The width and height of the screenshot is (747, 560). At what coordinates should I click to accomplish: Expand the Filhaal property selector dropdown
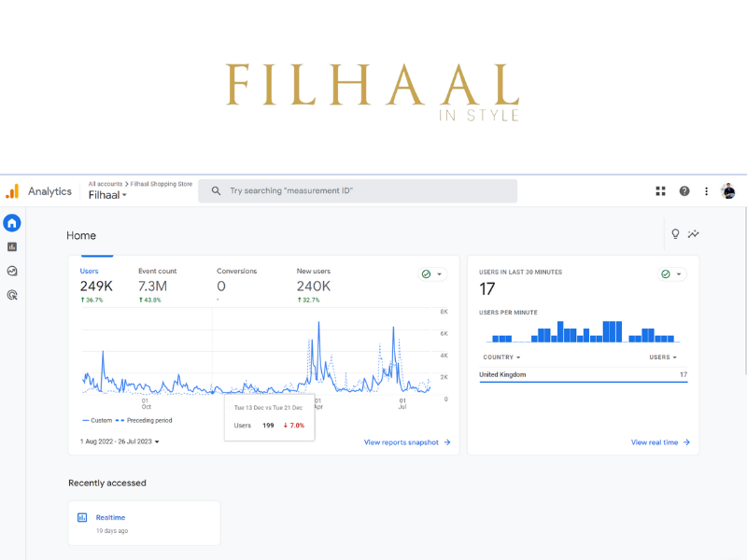point(108,196)
